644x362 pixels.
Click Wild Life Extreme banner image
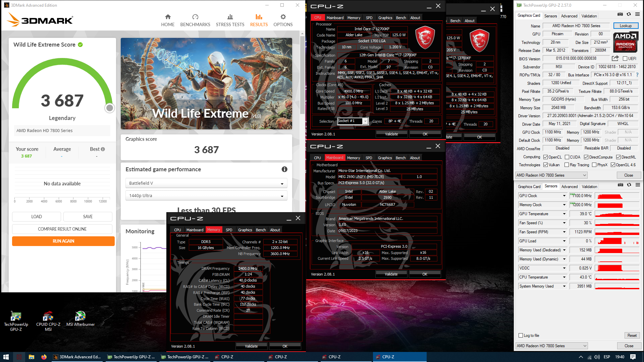pos(206,83)
